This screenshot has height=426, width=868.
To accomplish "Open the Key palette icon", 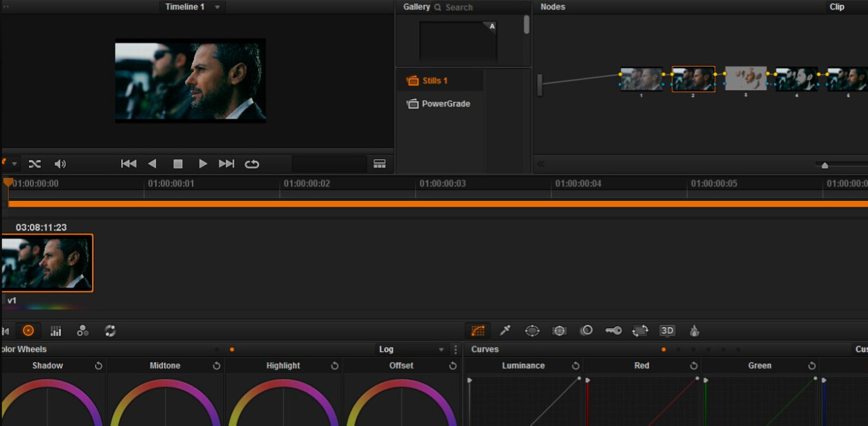I will pyautogui.click(x=613, y=331).
